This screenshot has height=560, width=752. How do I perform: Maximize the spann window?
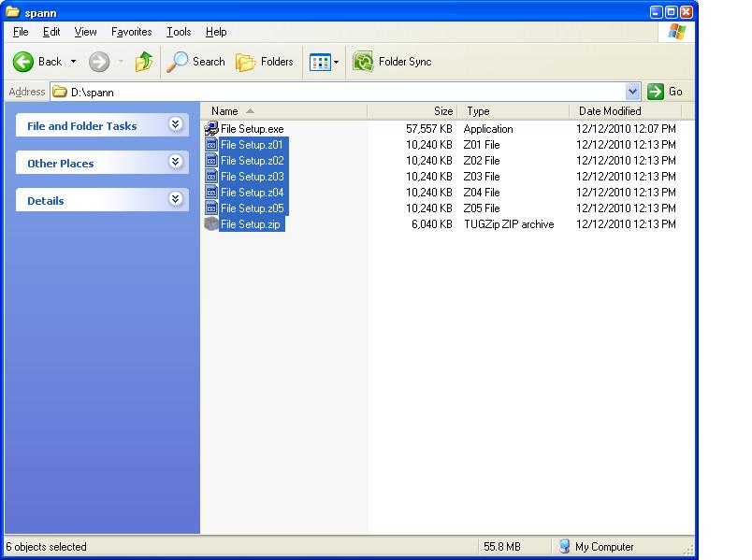pyautogui.click(x=672, y=12)
